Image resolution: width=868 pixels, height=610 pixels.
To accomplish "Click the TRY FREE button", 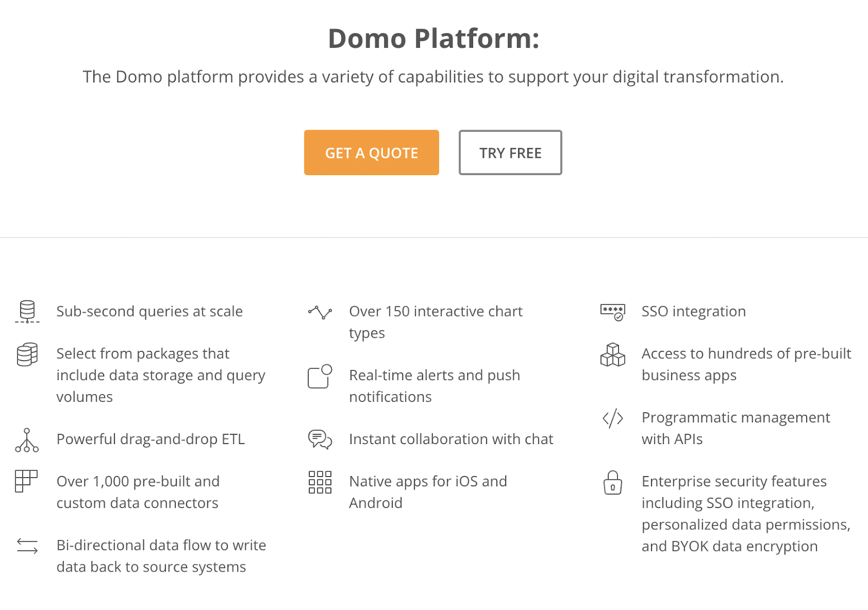I will 510,153.
